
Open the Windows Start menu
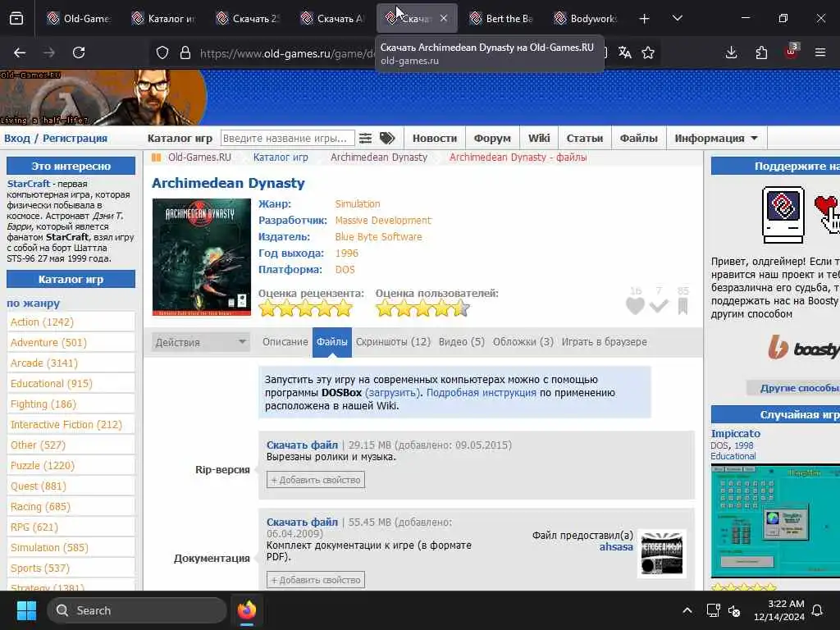point(26,610)
